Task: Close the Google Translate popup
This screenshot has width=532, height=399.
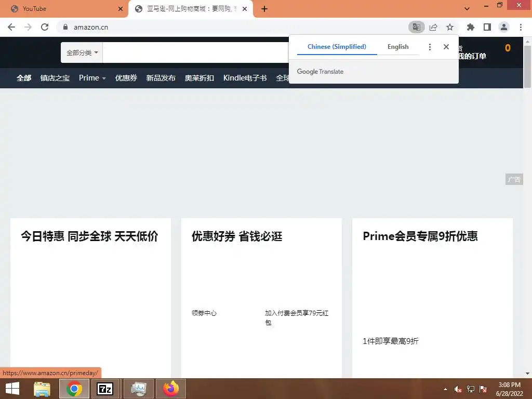Action: coord(446,47)
